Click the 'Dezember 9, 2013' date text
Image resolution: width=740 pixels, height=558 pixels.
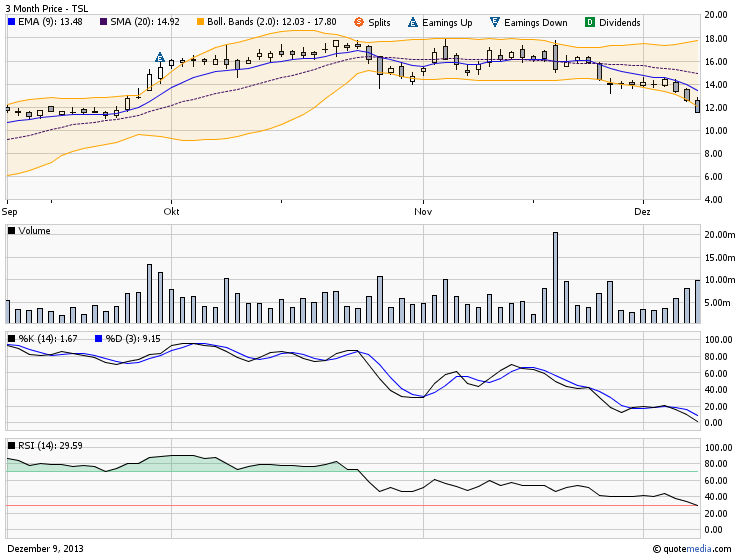[x=46, y=548]
